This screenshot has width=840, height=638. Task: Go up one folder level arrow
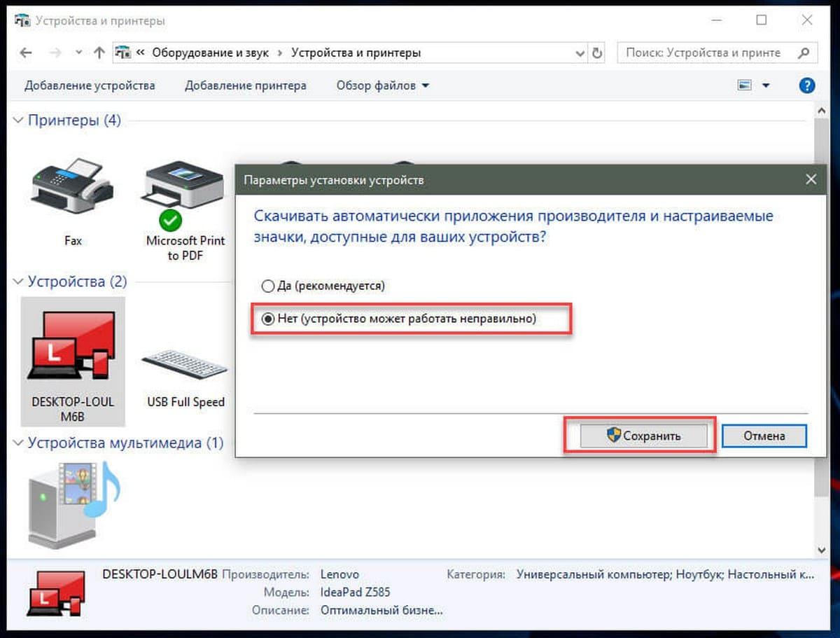(x=99, y=53)
